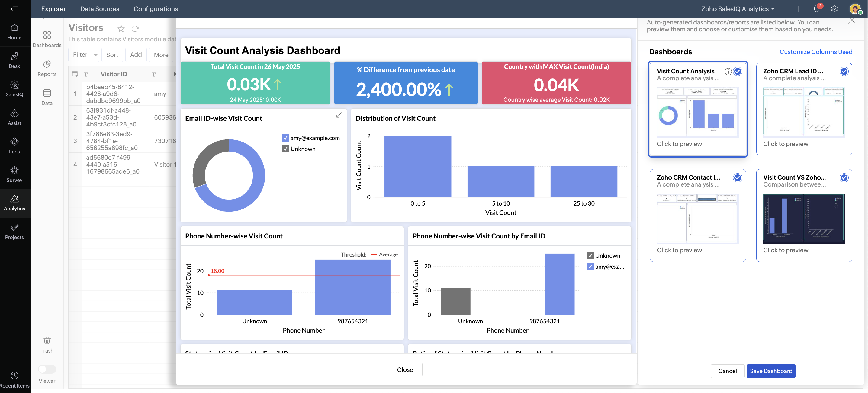Switch to the Data Sources tab
The height and width of the screenshot is (393, 868).
(99, 9)
